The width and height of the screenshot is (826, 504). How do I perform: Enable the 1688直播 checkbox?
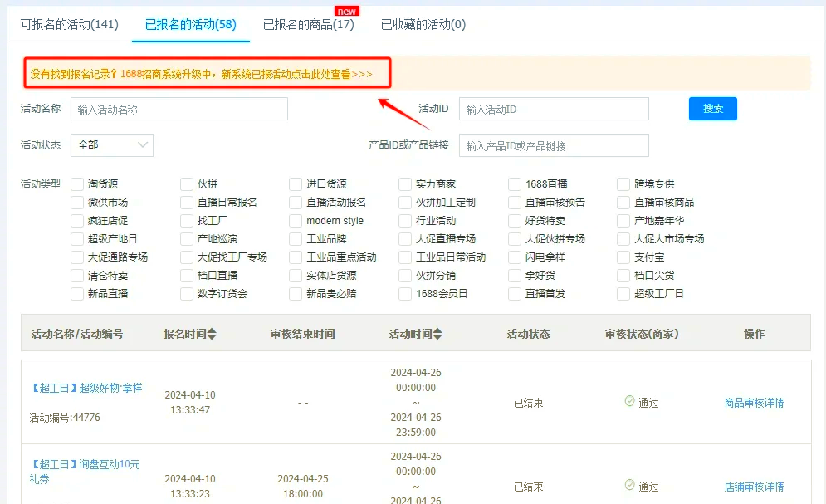pyautogui.click(x=513, y=183)
